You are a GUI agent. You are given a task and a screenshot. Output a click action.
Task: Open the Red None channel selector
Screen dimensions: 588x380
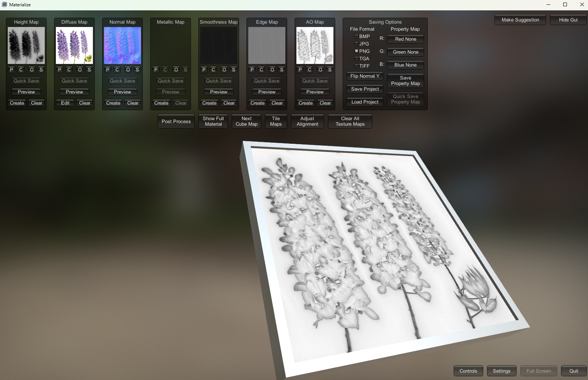[x=405, y=39]
